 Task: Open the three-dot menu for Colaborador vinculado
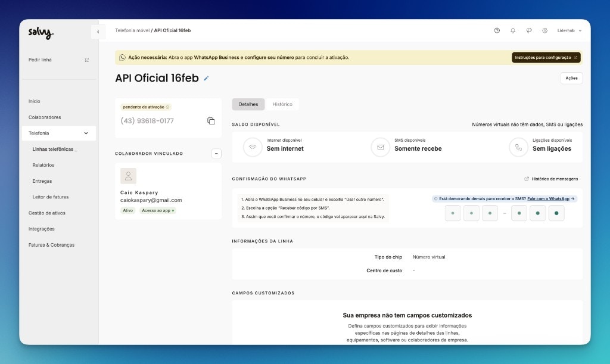216,154
